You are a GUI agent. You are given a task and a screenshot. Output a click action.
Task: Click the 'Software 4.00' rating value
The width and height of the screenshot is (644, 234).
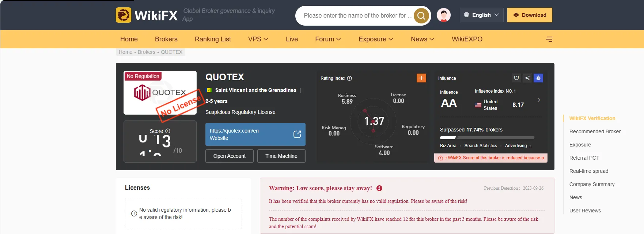click(x=384, y=150)
